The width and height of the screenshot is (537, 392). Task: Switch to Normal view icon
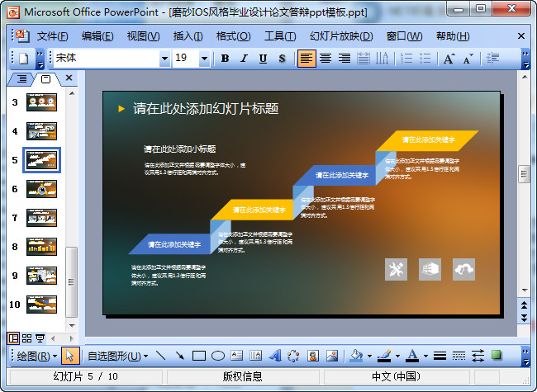(x=13, y=338)
